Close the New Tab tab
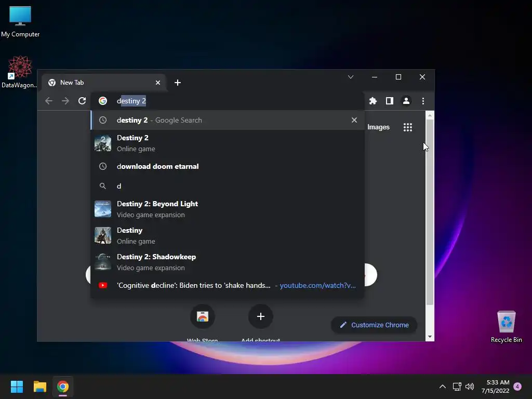Screen dimensions: 532x399 point(158,83)
